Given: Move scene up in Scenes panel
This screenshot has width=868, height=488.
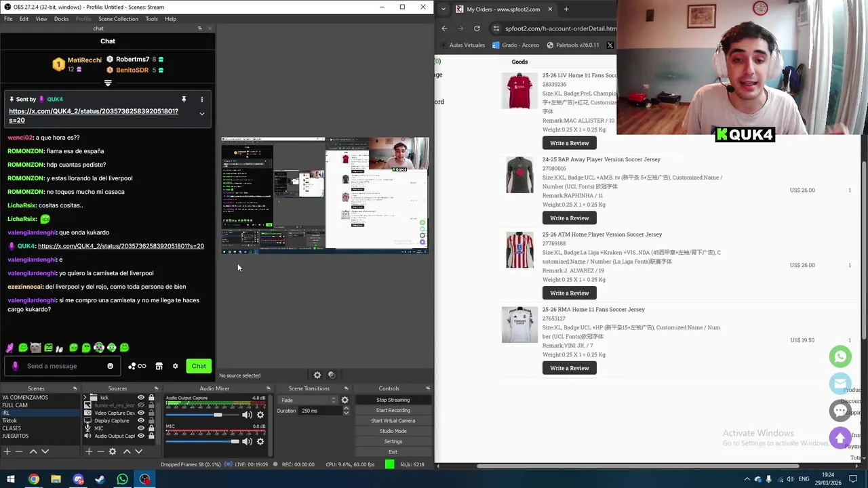Looking at the screenshot, I should 33,451.
